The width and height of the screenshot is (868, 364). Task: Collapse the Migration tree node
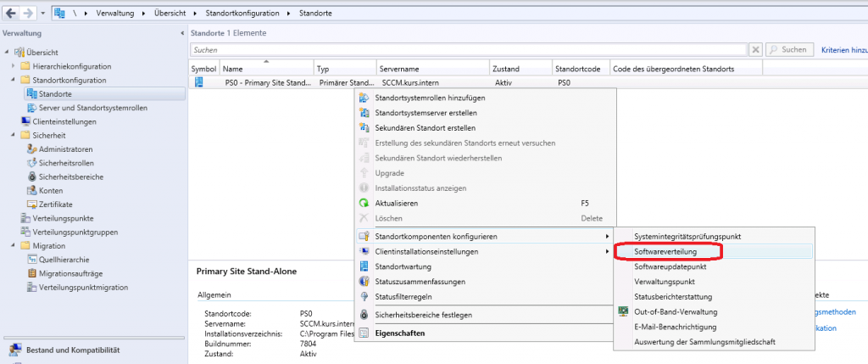[x=14, y=246]
